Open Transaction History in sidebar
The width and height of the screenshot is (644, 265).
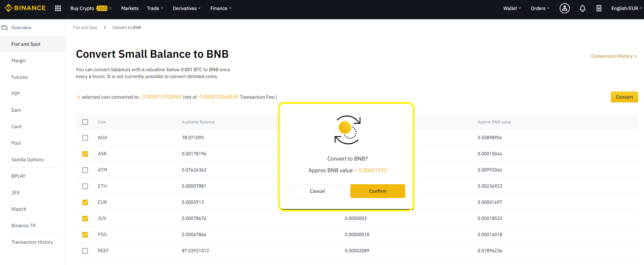point(33,242)
